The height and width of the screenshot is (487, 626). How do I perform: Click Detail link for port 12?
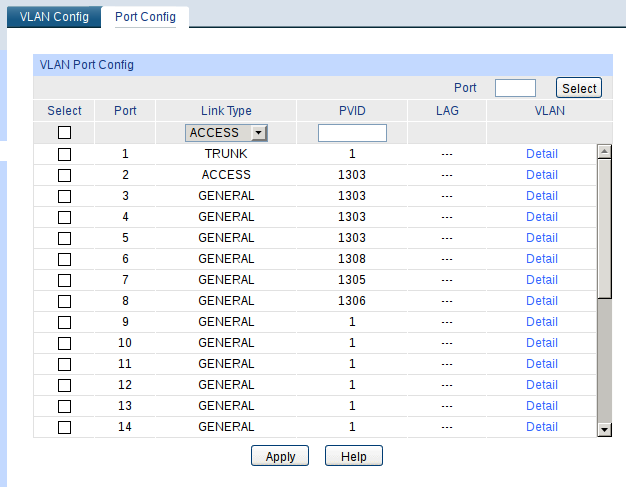pyautogui.click(x=542, y=385)
